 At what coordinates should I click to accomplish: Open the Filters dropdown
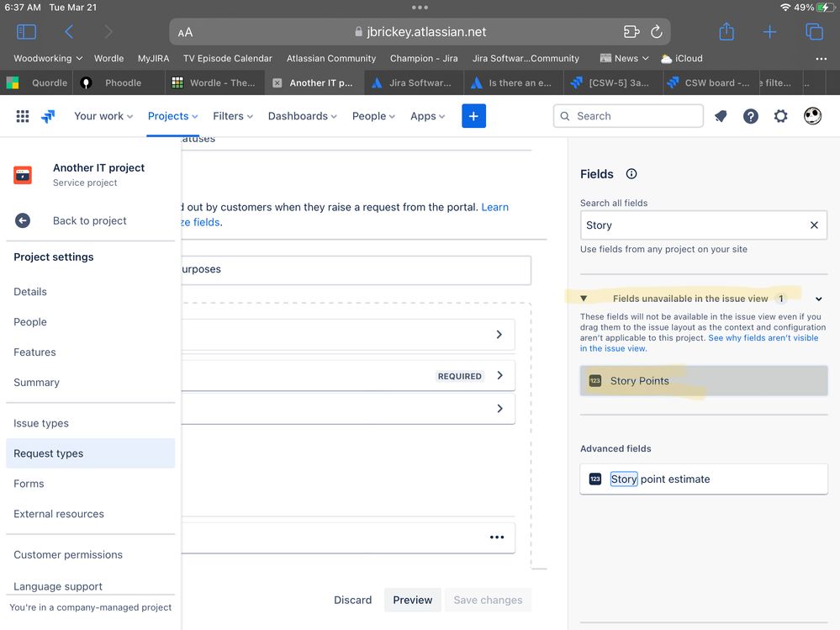click(233, 116)
